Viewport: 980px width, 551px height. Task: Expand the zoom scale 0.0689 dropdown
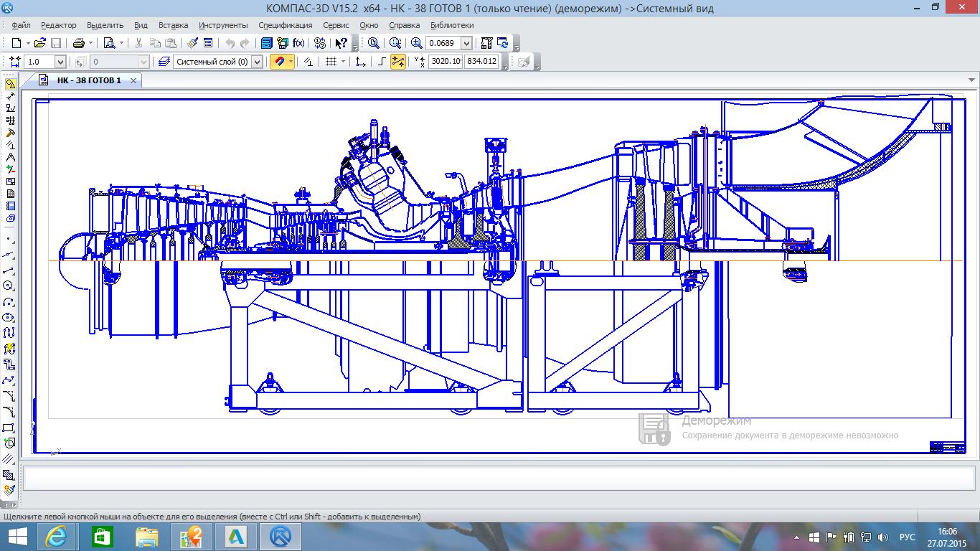[466, 43]
